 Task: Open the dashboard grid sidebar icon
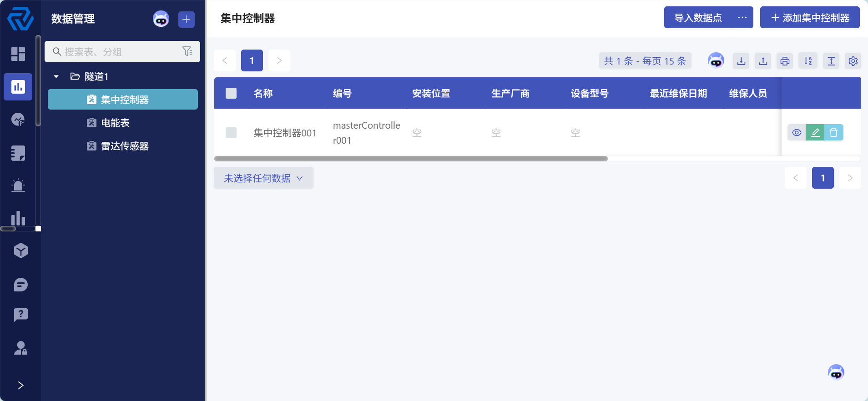click(x=18, y=54)
